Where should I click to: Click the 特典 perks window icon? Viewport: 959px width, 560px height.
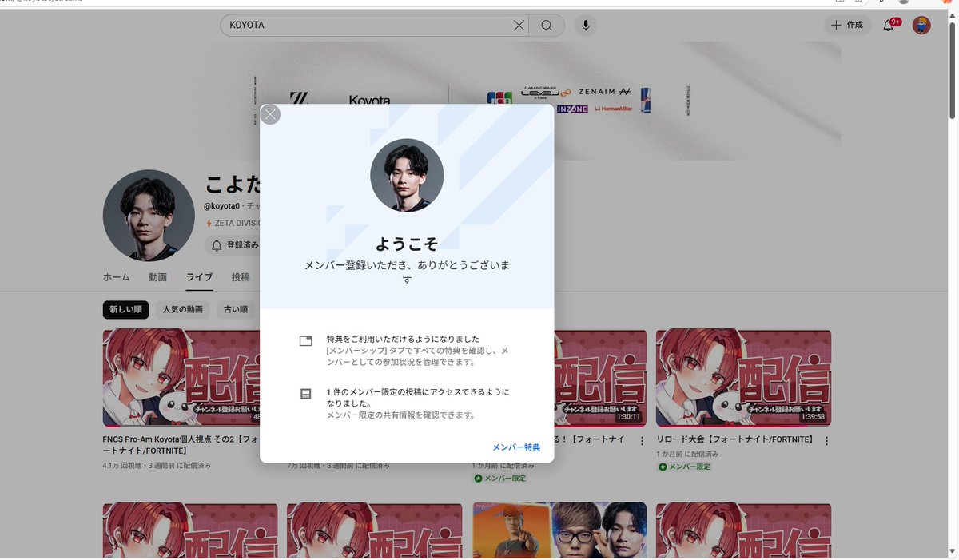305,341
